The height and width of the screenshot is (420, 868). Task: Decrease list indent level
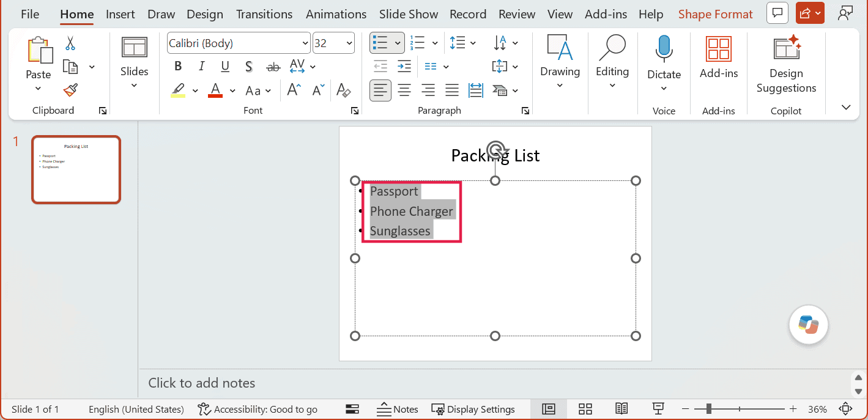pyautogui.click(x=380, y=67)
